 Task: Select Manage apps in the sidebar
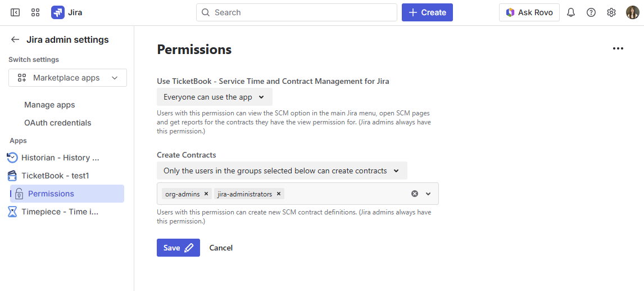[49, 105]
